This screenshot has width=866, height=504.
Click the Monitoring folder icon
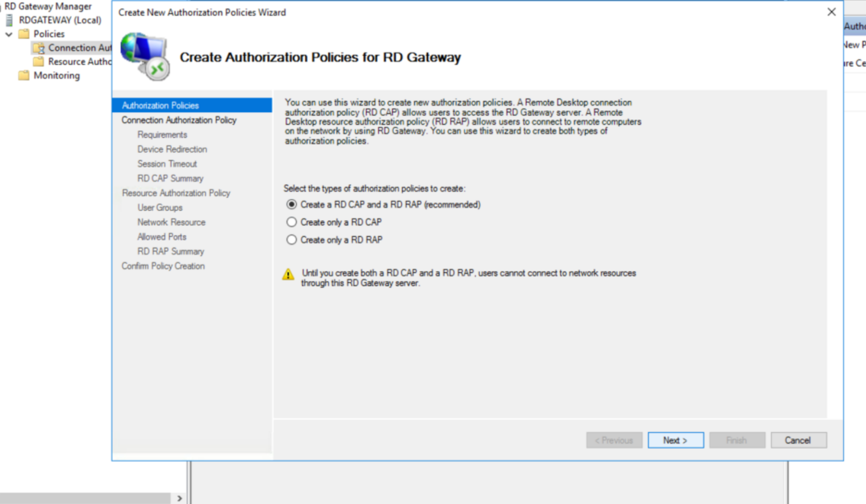tap(24, 76)
